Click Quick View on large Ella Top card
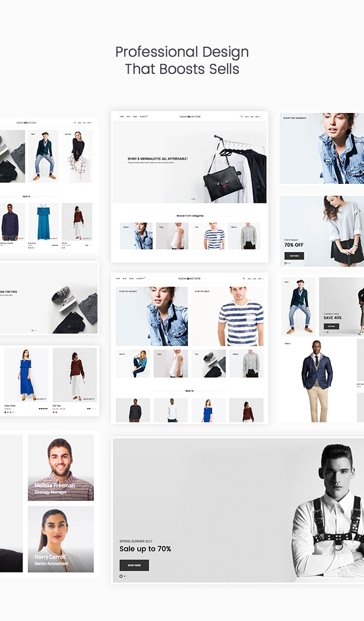The width and height of the screenshot is (364, 621). pyautogui.click(x=89, y=399)
